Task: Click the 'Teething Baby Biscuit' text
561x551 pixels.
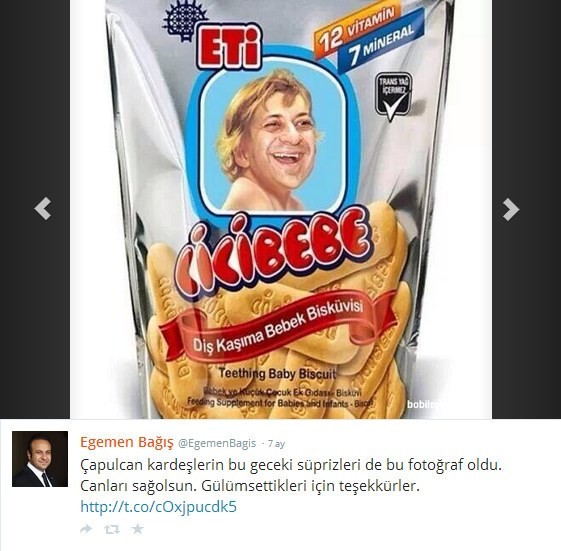Action: 278,374
